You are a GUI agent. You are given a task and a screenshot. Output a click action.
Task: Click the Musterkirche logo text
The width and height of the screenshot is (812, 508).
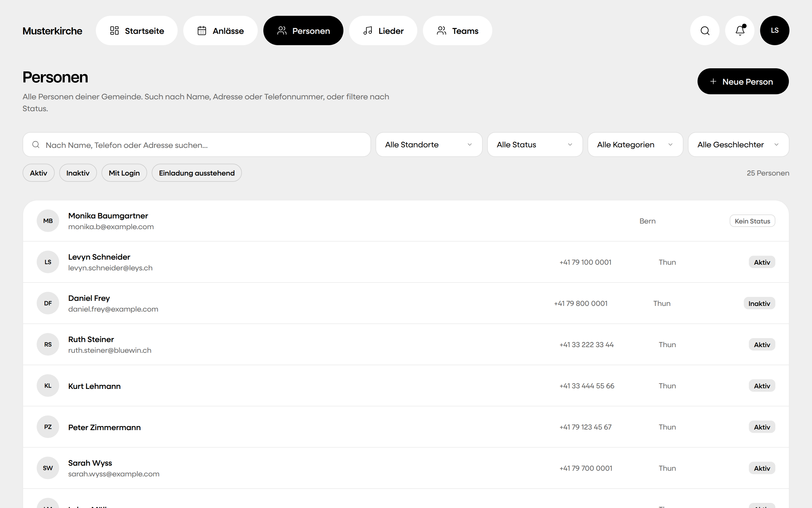pos(52,31)
